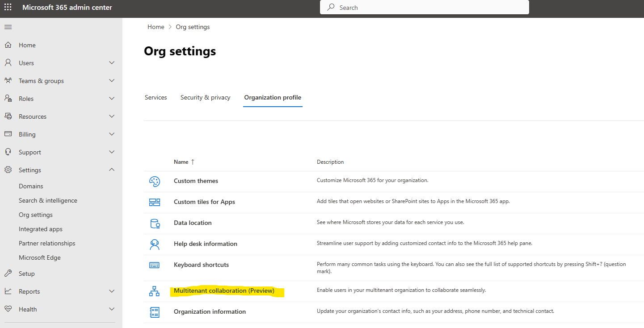644x328 pixels.
Task: Click the Roles icon in sidebar
Action: 8,99
